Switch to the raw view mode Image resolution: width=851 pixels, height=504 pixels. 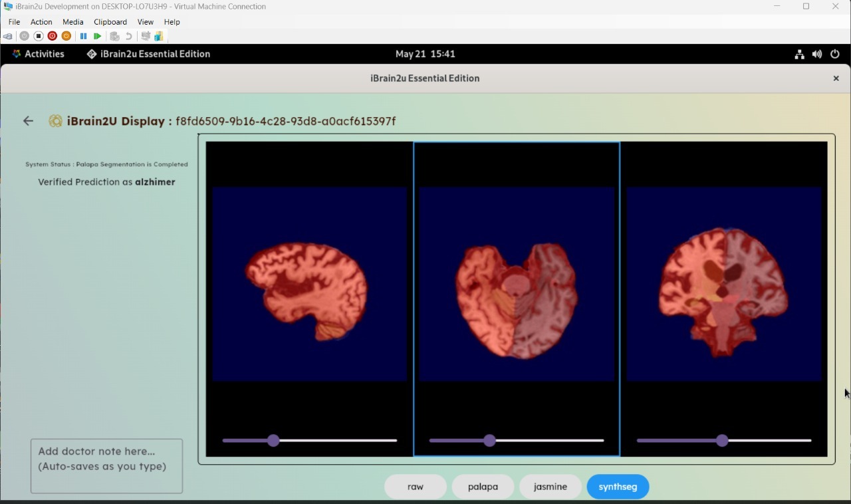(x=415, y=487)
